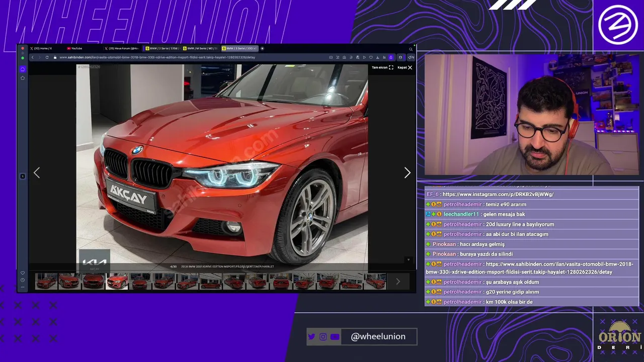Switch to full screen with Tam ekran

[x=382, y=67]
